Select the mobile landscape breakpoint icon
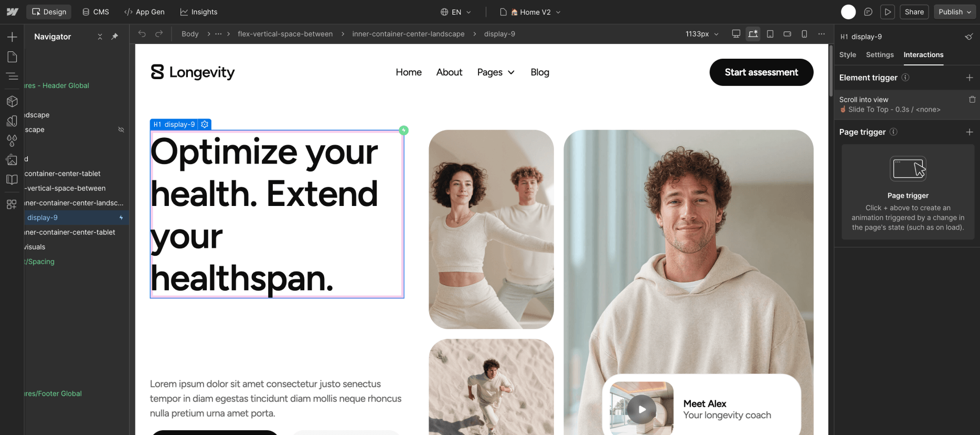The width and height of the screenshot is (980, 435). coord(787,34)
